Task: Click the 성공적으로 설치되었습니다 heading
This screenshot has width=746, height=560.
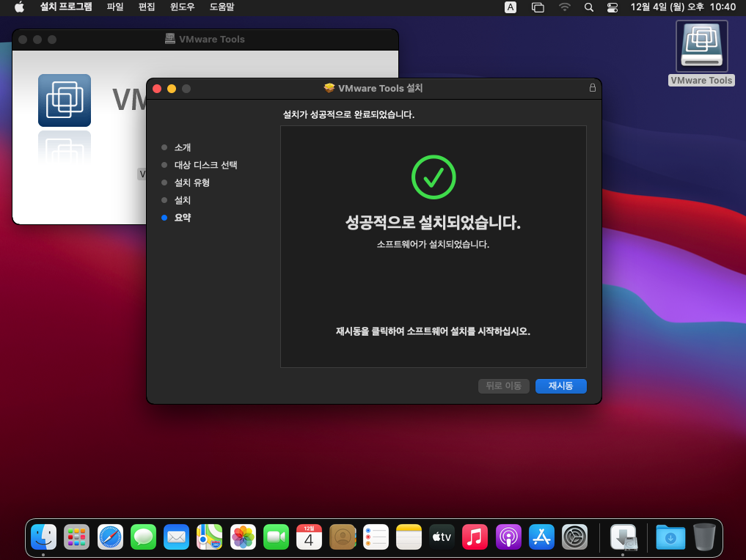Action: (433, 222)
